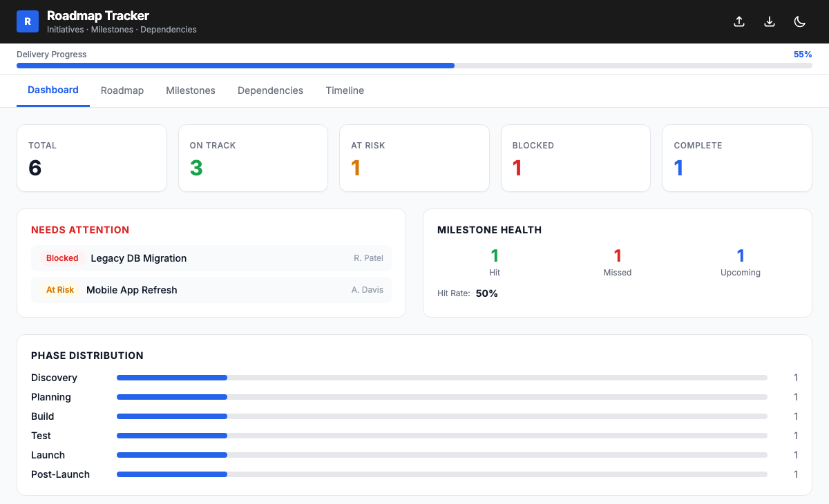Click the download icon in the header
Image resolution: width=829 pixels, height=504 pixels.
coord(770,21)
